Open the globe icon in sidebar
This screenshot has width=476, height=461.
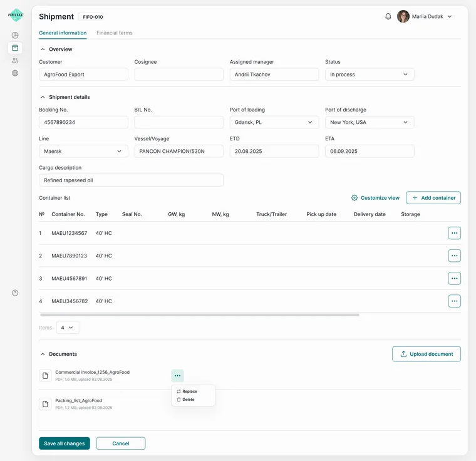15,73
